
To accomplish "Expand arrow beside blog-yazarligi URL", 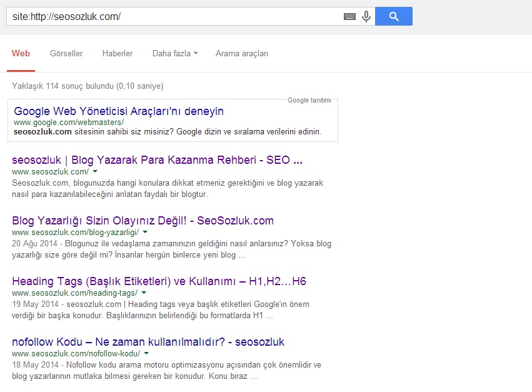I will (x=145, y=232).
